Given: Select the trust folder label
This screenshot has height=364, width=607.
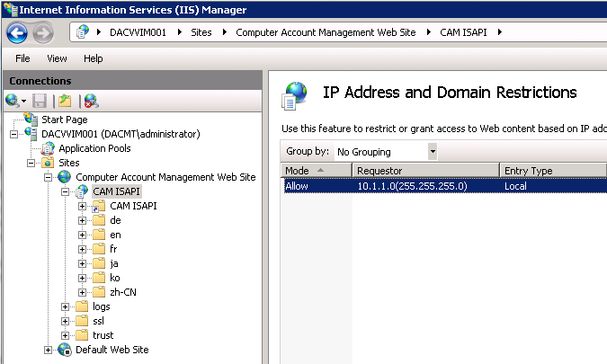Looking at the screenshot, I should coord(103,335).
